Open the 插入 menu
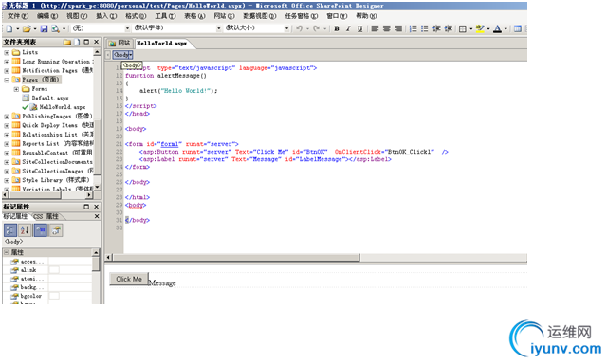 pyautogui.click(x=106, y=16)
